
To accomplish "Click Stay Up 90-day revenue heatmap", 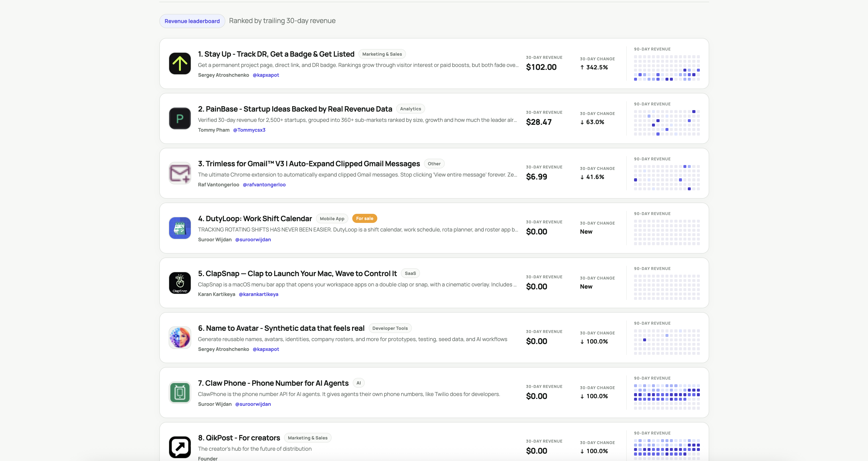I will 667,68.
